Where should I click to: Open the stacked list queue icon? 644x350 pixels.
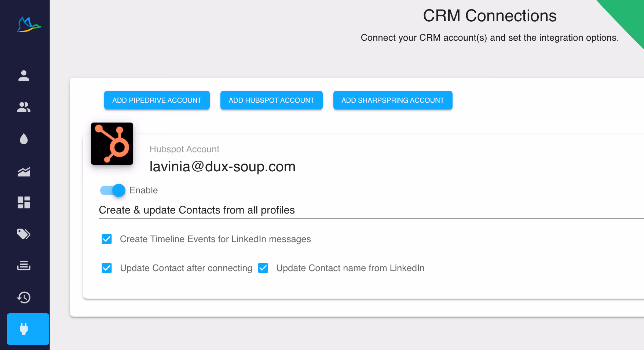tap(24, 265)
